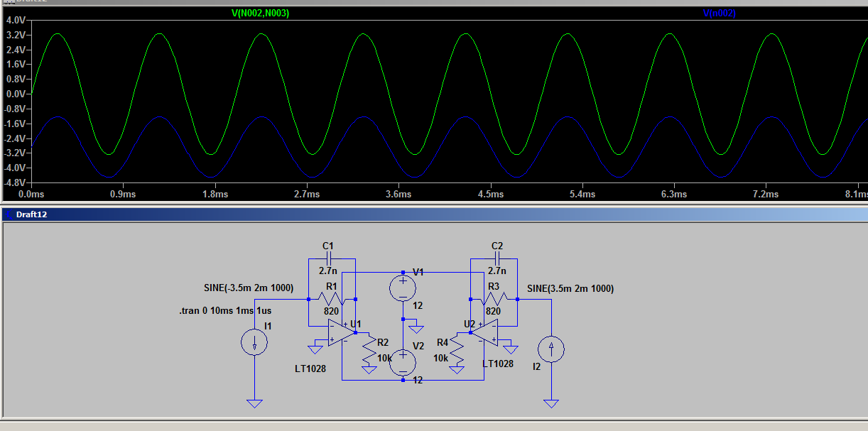
Task: Click ground at U1 non-inverting input
Action: tap(316, 348)
